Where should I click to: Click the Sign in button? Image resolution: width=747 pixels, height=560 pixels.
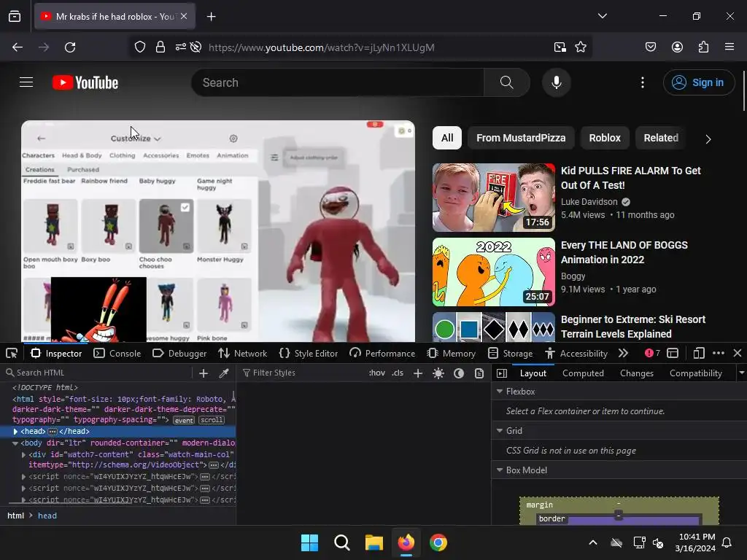click(698, 82)
